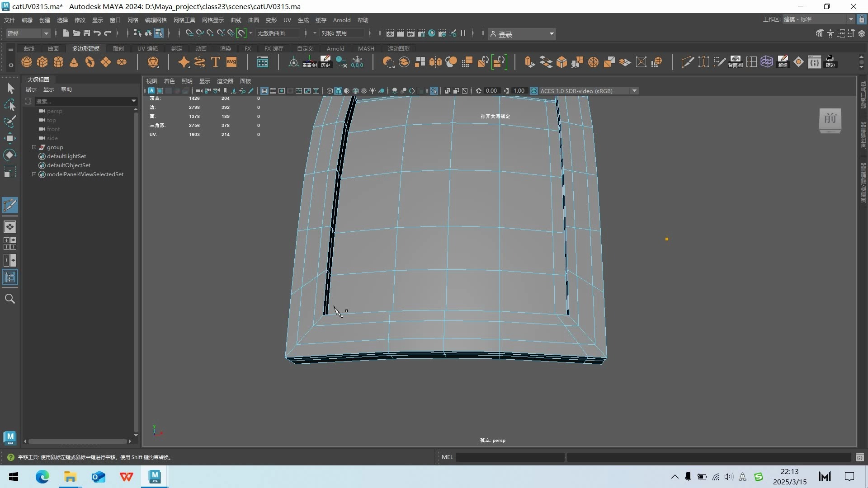This screenshot has height=488, width=868.
Task: Create a polygon cylinder from the shelf
Action: pos(58,62)
